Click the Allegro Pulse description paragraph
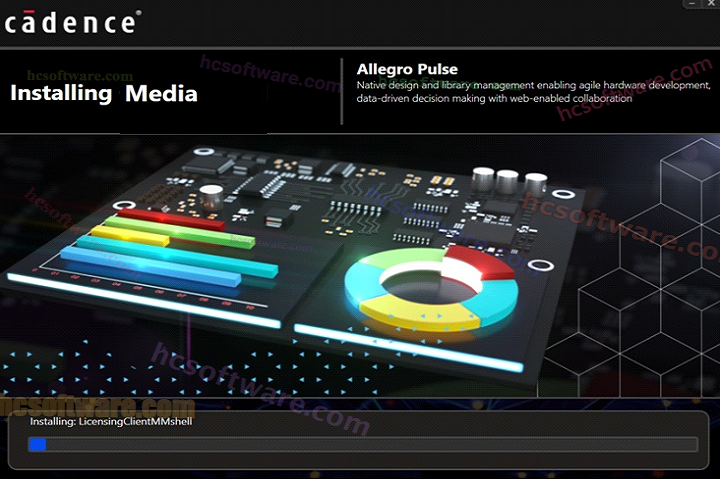The image size is (720, 480). point(534,92)
